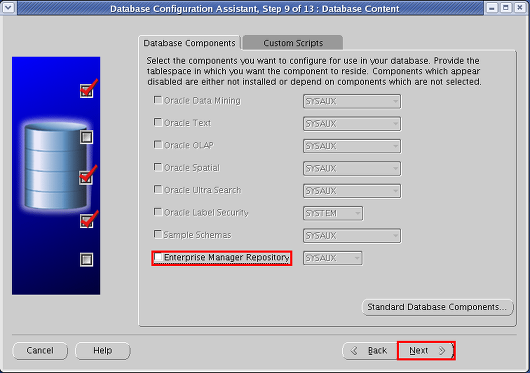Open tablespace dropdown for Oracle Text

tap(352, 124)
